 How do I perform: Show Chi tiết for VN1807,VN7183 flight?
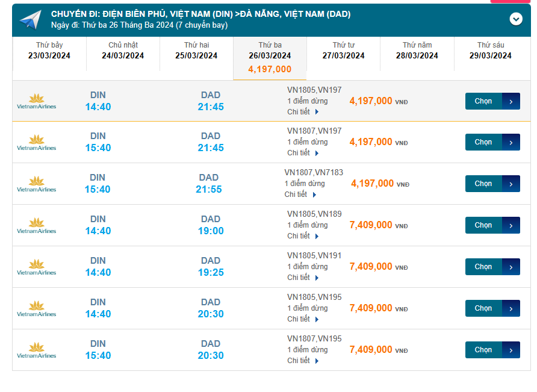click(300, 194)
